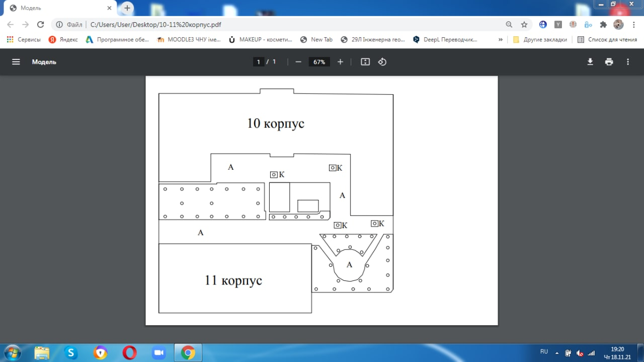Click the address bar URL
Screen dimensions: 644x362
[x=155, y=24]
